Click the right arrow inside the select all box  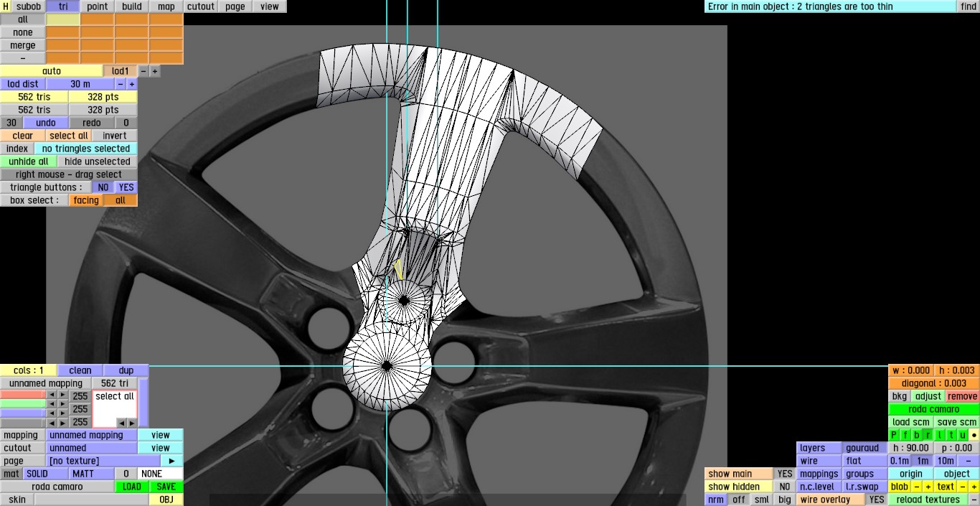click(x=132, y=423)
